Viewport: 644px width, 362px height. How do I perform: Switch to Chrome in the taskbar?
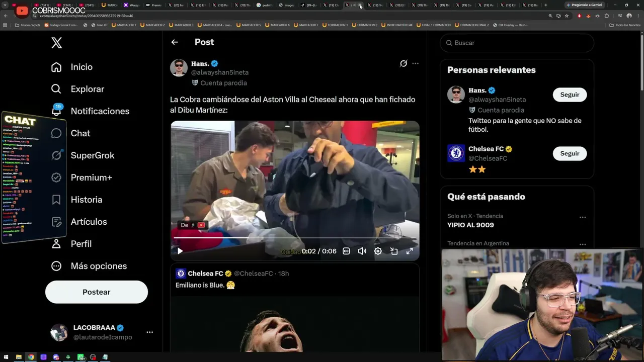pos(31,357)
